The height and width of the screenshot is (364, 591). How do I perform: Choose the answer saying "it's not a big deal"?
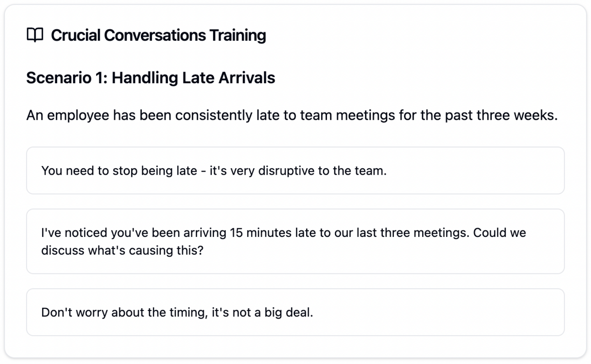pyautogui.click(x=295, y=312)
